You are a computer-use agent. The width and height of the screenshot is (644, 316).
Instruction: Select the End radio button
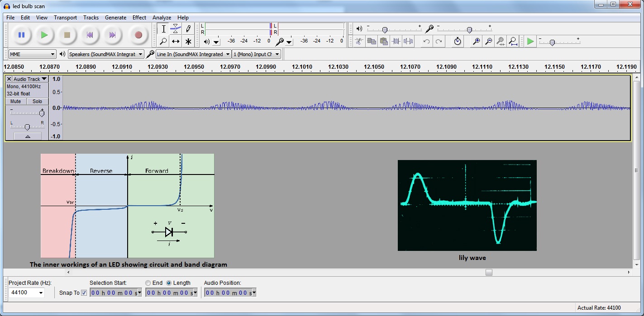tap(148, 283)
